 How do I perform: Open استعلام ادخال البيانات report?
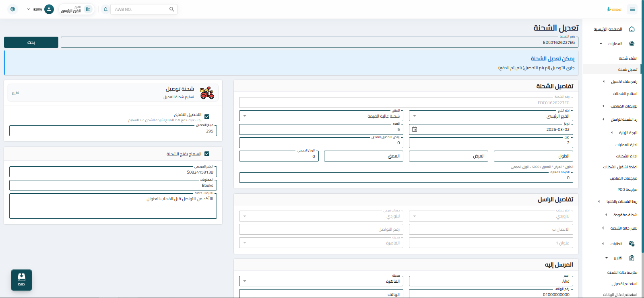click(620, 295)
